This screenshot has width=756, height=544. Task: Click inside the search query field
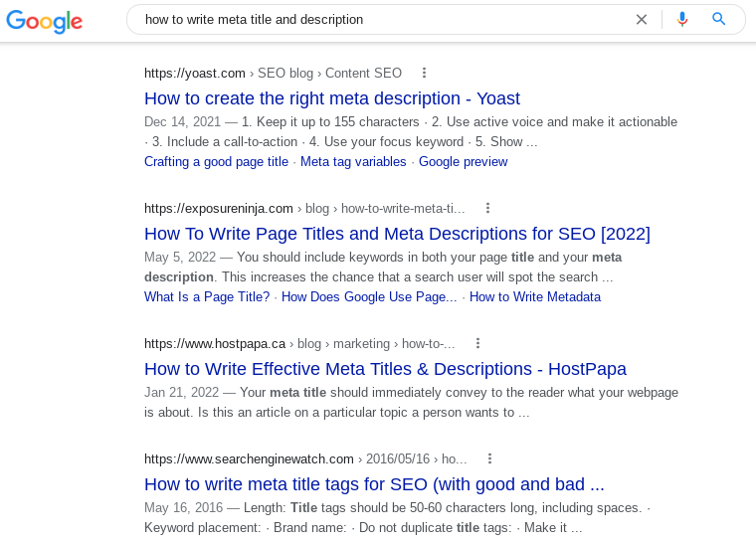(378, 19)
